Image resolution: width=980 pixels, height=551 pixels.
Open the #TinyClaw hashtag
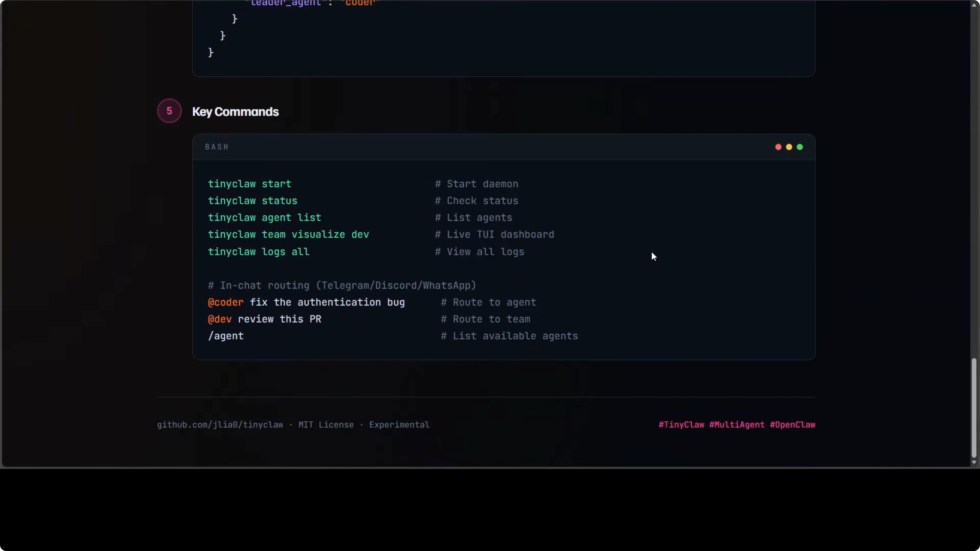point(681,425)
